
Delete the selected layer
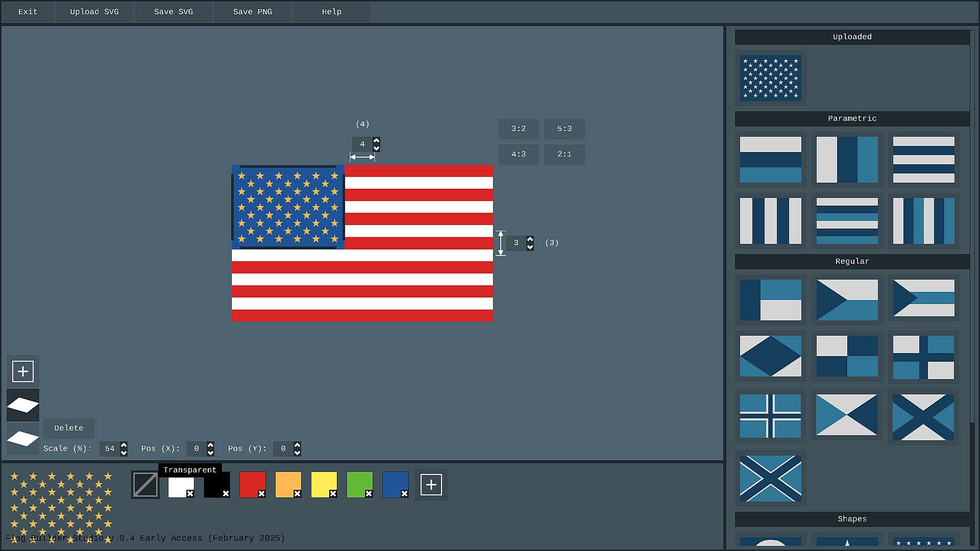68,429
